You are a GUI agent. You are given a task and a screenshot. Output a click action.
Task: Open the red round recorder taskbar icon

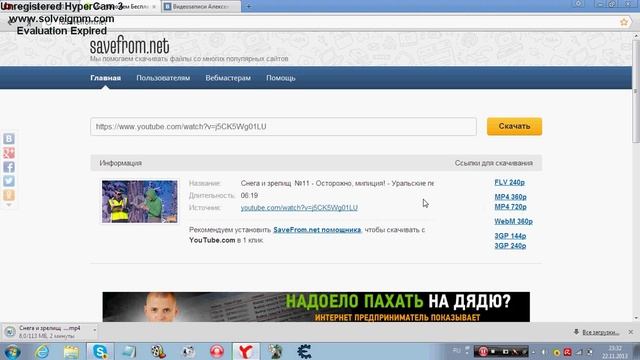tap(217, 351)
